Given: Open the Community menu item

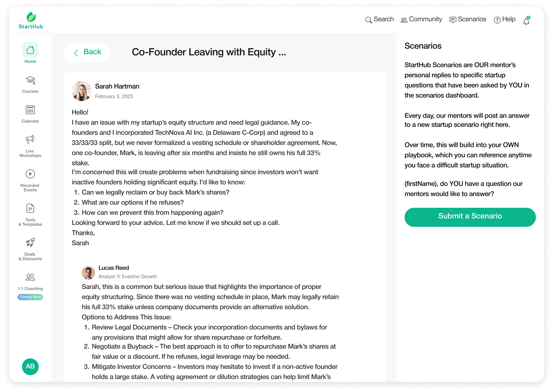Looking at the screenshot, I should coord(421,19).
